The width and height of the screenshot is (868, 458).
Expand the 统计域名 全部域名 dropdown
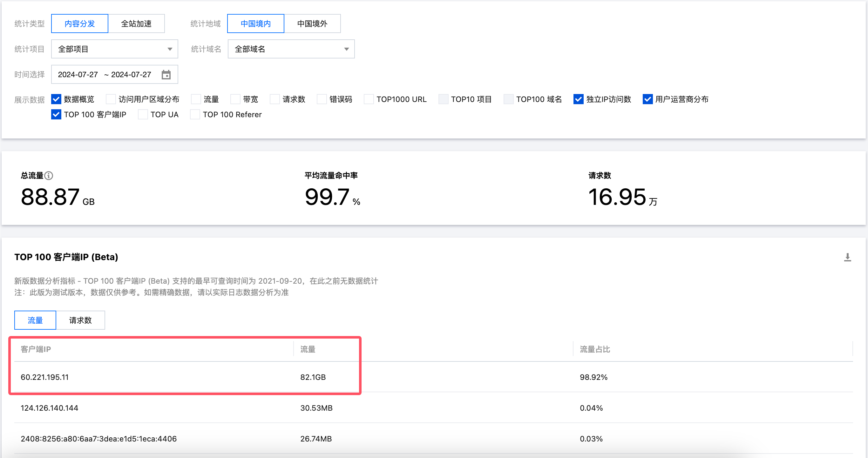(x=291, y=49)
